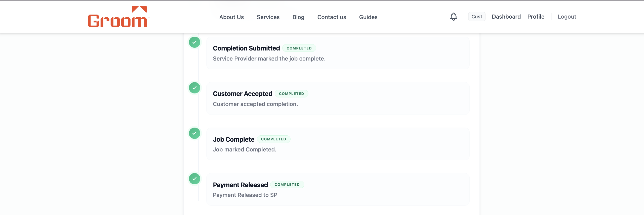Screen dimensions: 644x215
Task: Click the Completion Submitted COMPLETED badge
Action: click(299, 48)
